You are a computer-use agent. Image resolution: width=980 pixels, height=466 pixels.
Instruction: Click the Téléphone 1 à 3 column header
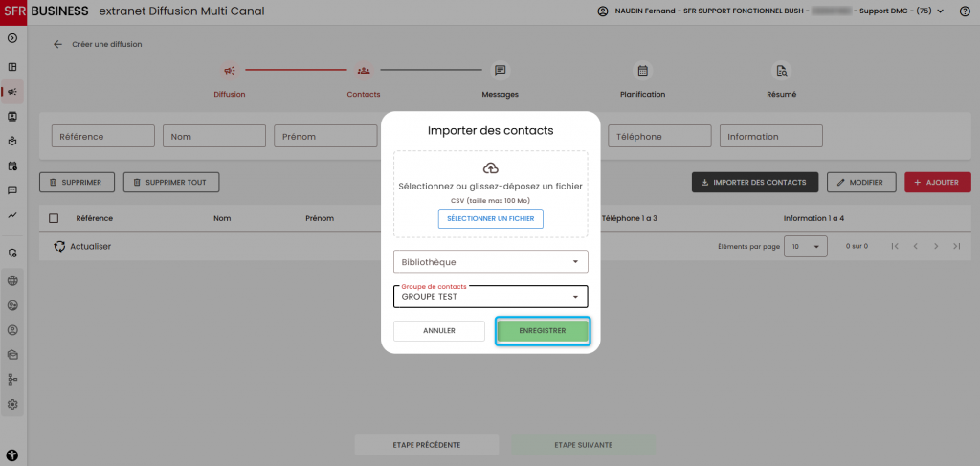tap(629, 218)
